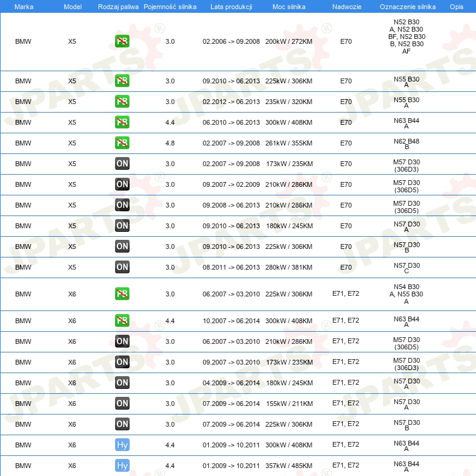Click the 08.2011 -> 06.2013 production date cell
476x476 pixels.
[x=231, y=267]
